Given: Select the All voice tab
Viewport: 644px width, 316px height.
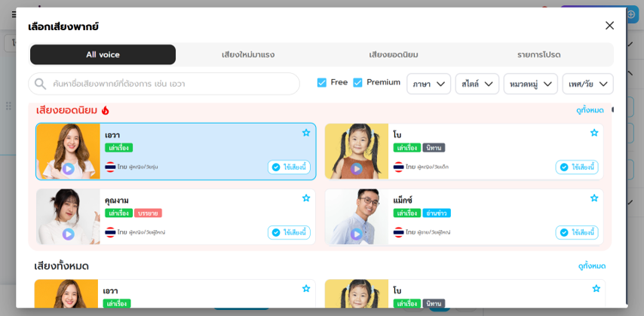Looking at the screenshot, I should click(x=103, y=54).
